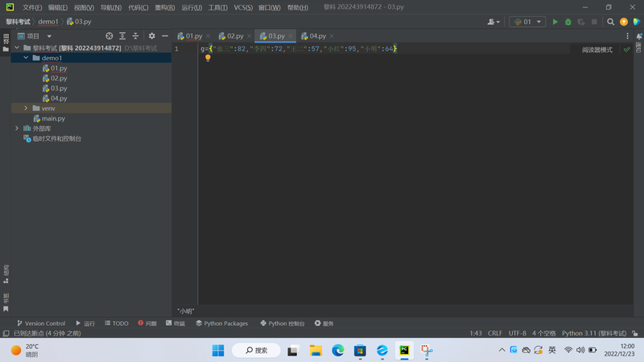The width and height of the screenshot is (644, 362).
Task: Close the 03.py editor tab
Action: (x=291, y=36)
